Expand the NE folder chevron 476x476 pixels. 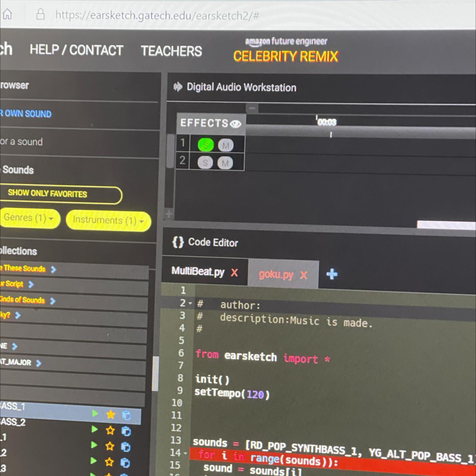point(15,346)
